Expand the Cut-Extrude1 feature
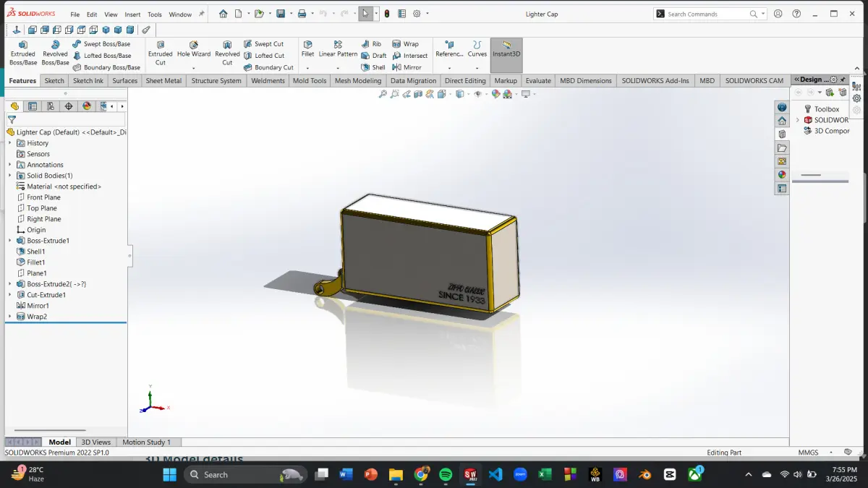Viewport: 868px width, 488px height. [x=10, y=295]
